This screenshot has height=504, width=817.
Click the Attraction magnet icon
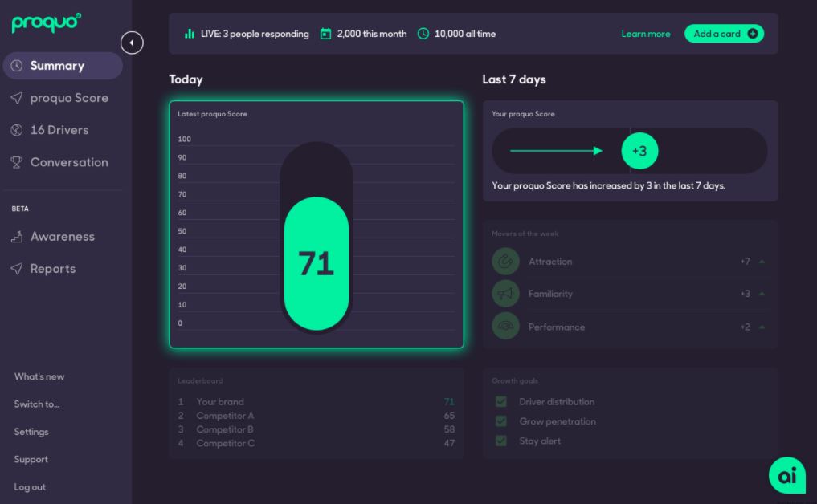505,262
